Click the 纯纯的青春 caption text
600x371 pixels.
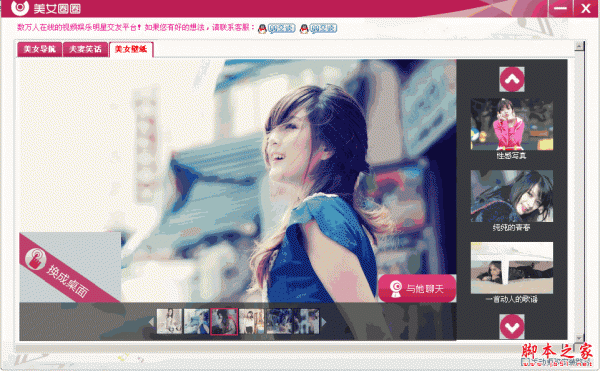click(x=512, y=228)
